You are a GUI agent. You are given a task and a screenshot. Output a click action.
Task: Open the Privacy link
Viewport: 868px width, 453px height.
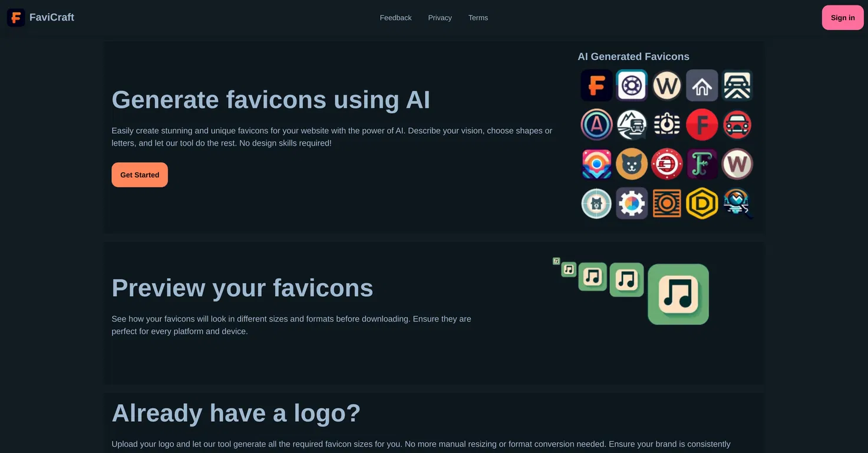click(440, 18)
